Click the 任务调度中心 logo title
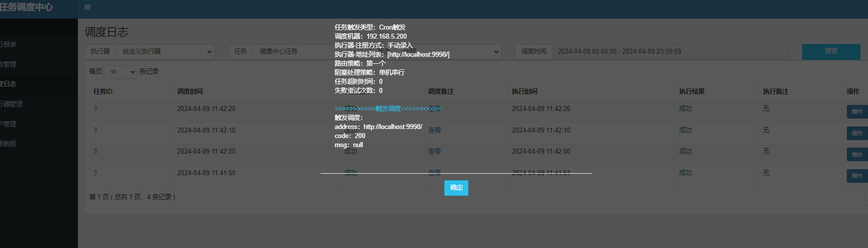This screenshot has width=868, height=248. [x=26, y=7]
